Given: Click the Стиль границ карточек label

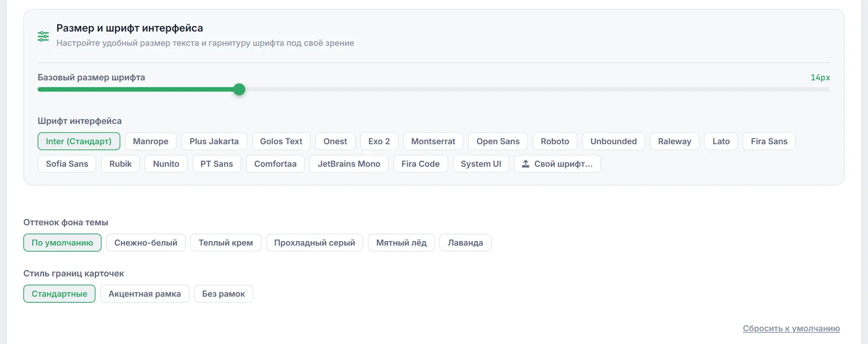Looking at the screenshot, I should (74, 274).
